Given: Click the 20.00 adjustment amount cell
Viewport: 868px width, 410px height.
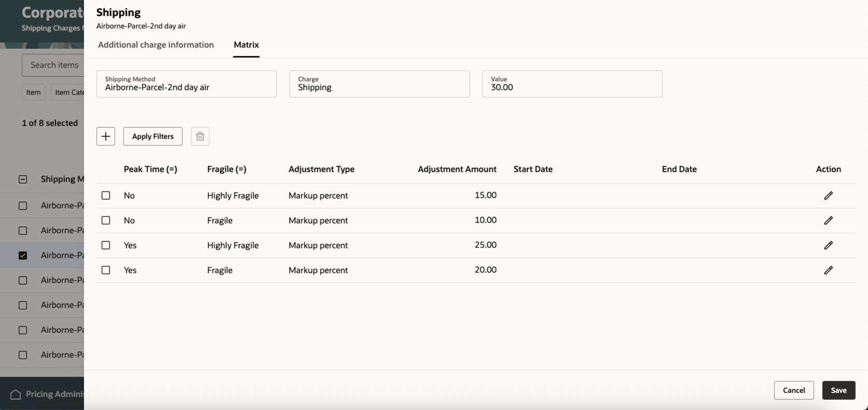Looking at the screenshot, I should pyautogui.click(x=486, y=270).
